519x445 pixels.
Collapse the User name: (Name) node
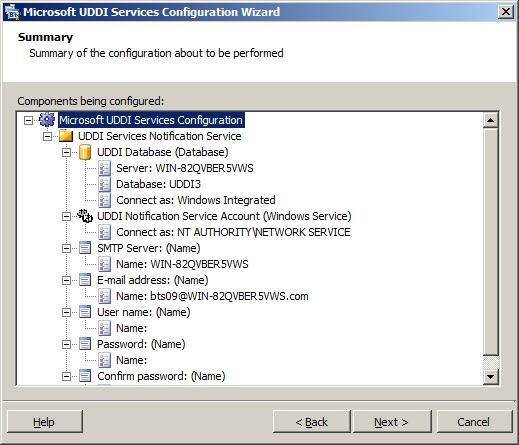66,312
